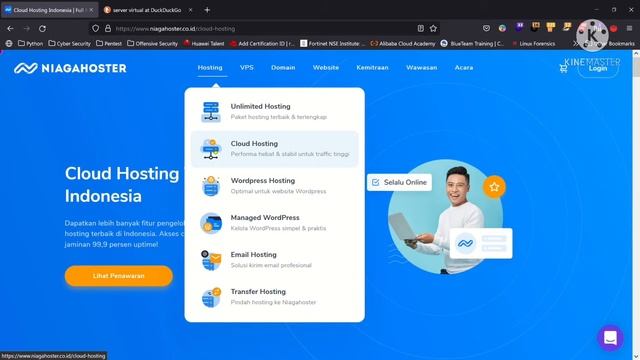Select Wordpress Hosting menu entry
Viewport: 640px width, 360px height.
[274, 186]
